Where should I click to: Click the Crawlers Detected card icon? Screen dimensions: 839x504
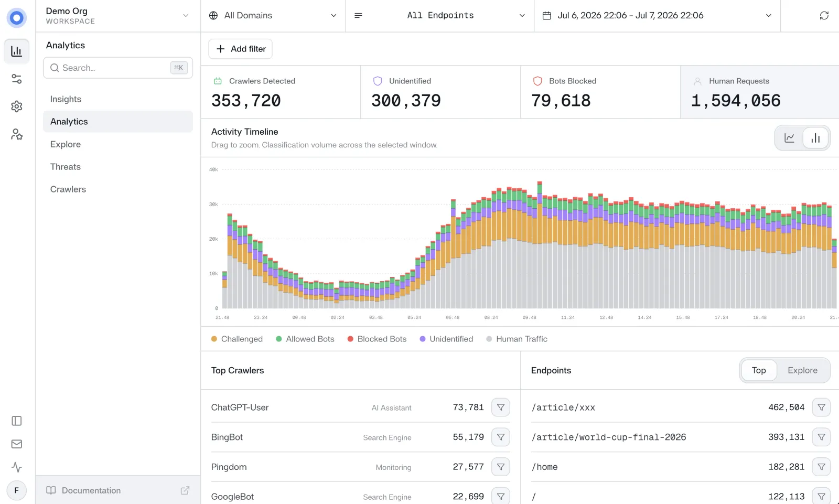click(218, 81)
